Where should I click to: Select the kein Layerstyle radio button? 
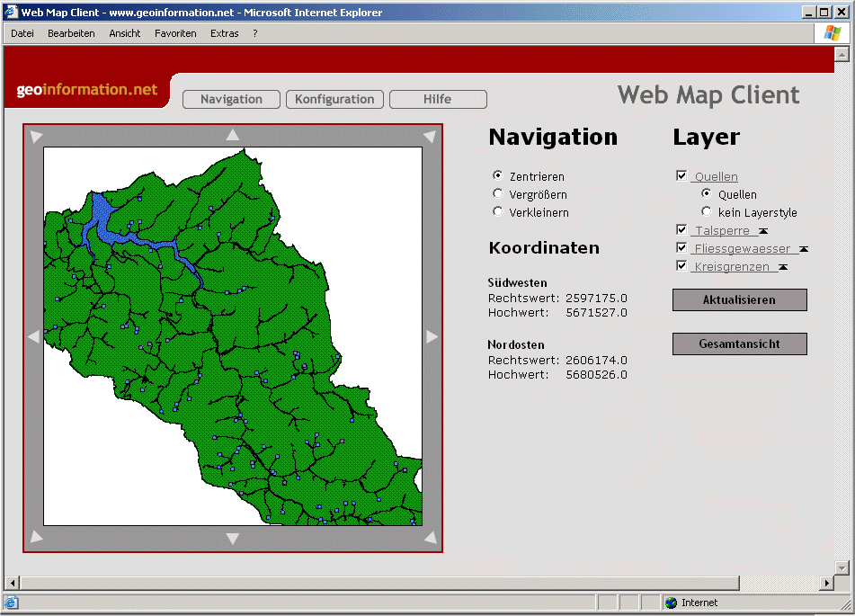pos(706,211)
